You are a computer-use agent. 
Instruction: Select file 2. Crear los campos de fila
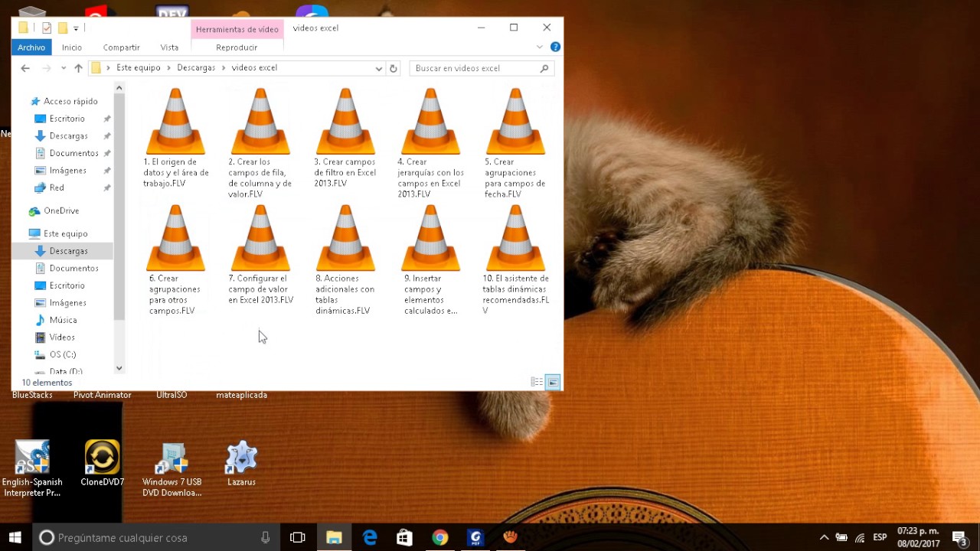(x=260, y=142)
